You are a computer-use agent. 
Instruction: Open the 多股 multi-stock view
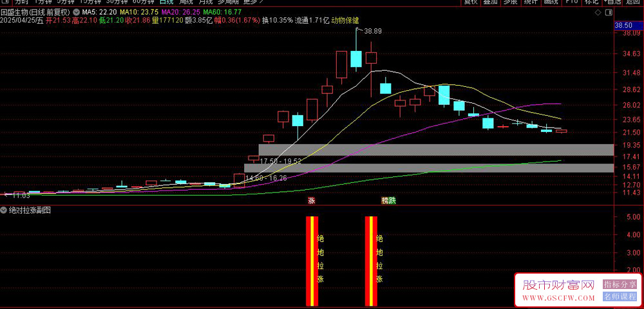(511, 2)
